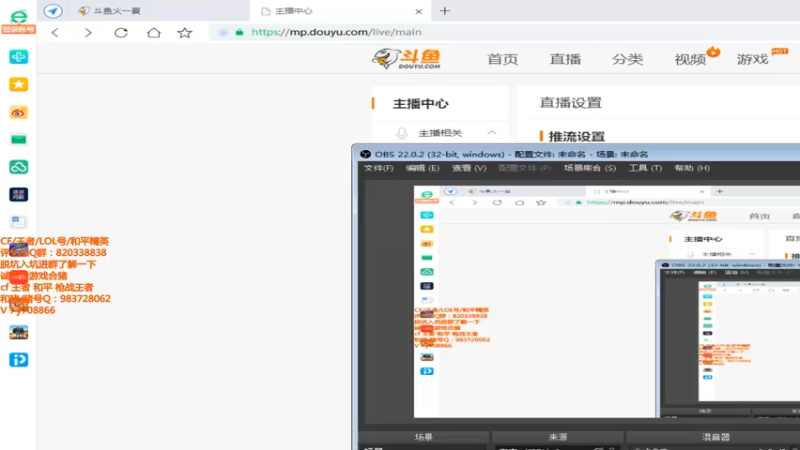Click the HOT badge on 游戏
This screenshot has height=450, width=800.
pos(780,51)
